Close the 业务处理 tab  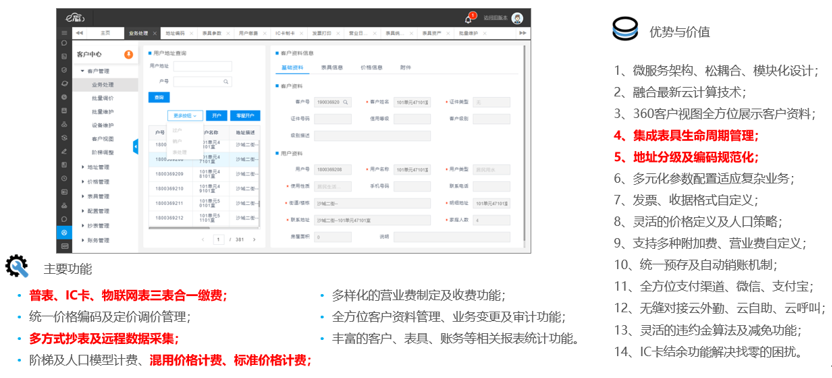(154, 33)
